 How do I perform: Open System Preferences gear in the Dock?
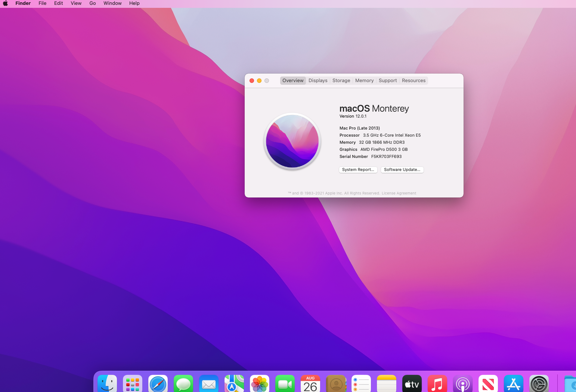(x=539, y=384)
